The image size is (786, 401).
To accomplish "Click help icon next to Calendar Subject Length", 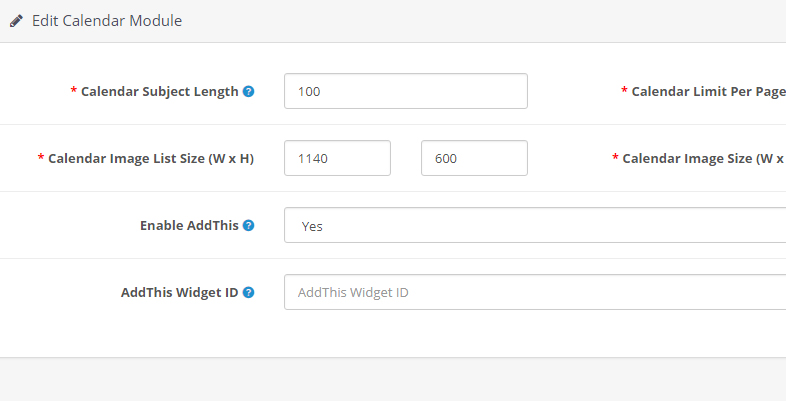I will (x=248, y=91).
